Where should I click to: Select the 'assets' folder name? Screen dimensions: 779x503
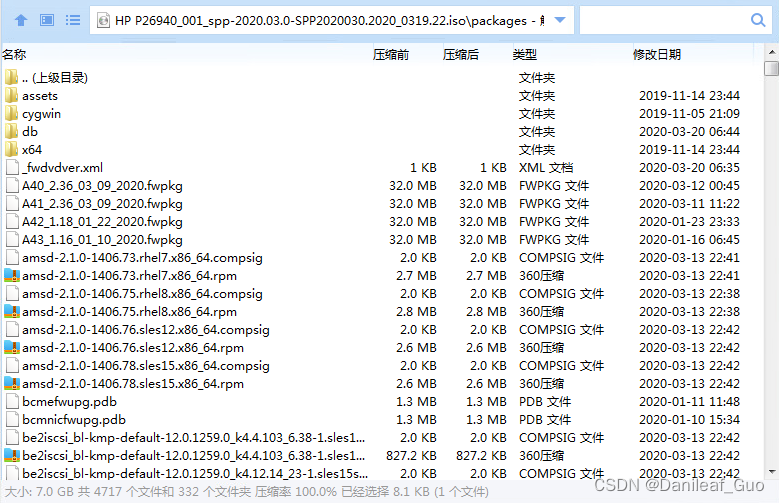(x=40, y=95)
